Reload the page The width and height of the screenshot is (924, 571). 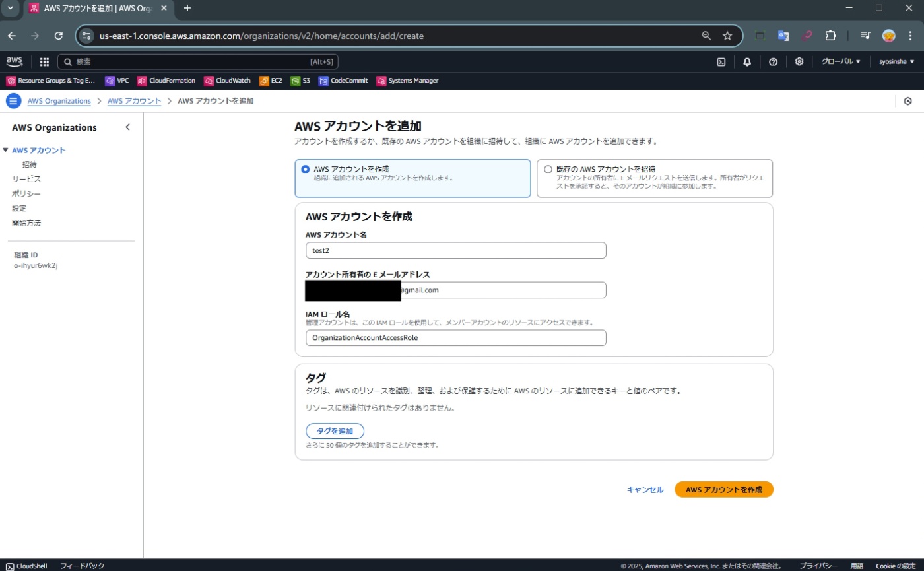tap(58, 36)
